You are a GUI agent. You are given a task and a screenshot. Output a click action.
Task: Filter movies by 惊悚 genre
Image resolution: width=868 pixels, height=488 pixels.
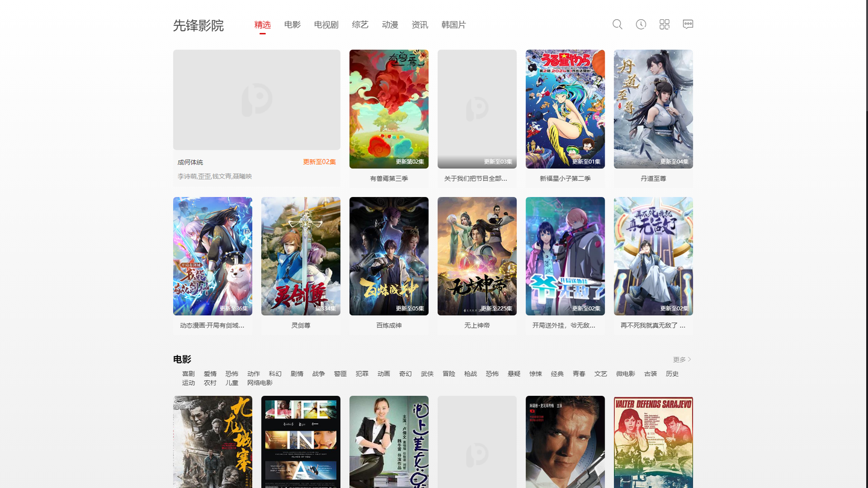(536, 374)
